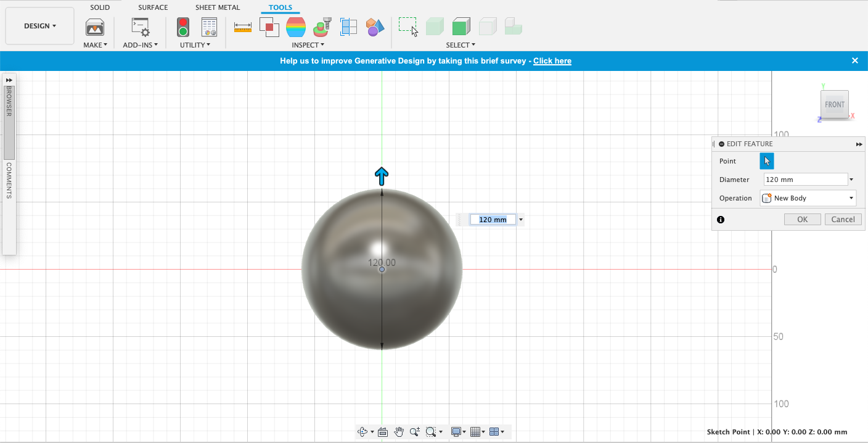Open the 3D Print tool in Make
868x443 pixels.
(94, 27)
